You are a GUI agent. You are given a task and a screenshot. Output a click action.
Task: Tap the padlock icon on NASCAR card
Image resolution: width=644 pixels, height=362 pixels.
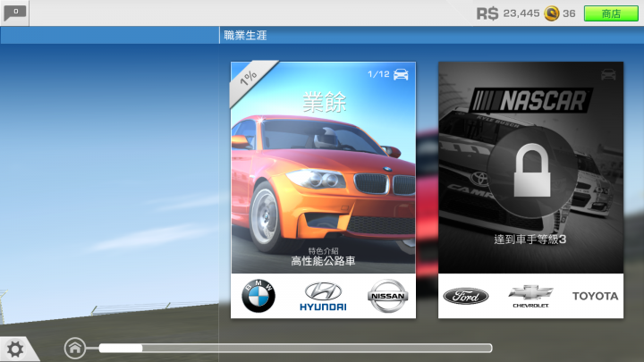point(532,170)
